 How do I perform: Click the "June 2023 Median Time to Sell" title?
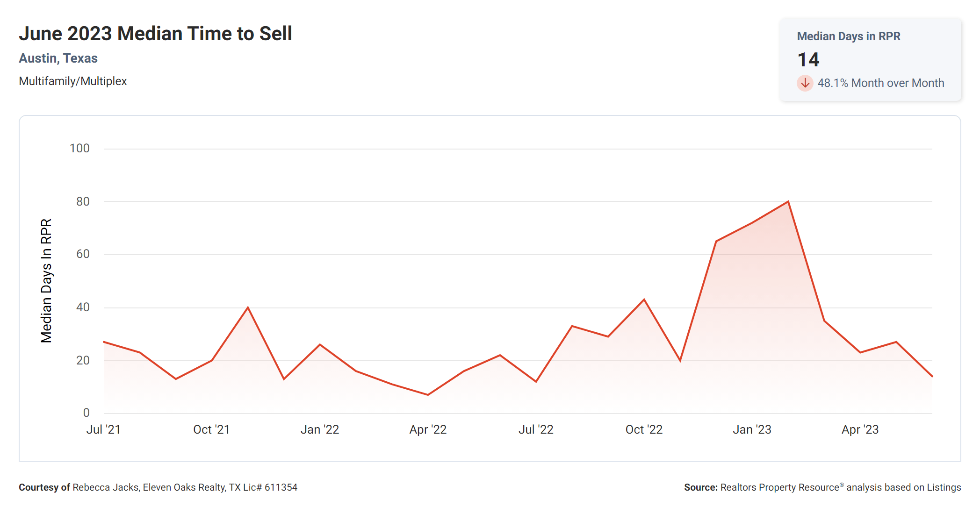click(x=155, y=34)
